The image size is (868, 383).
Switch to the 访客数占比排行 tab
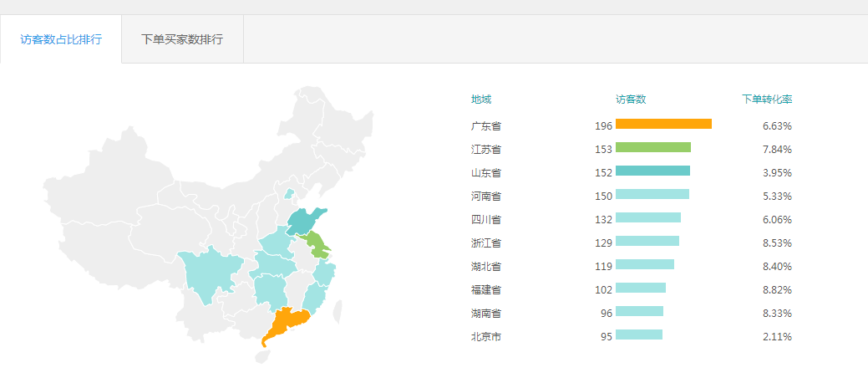pos(61,39)
